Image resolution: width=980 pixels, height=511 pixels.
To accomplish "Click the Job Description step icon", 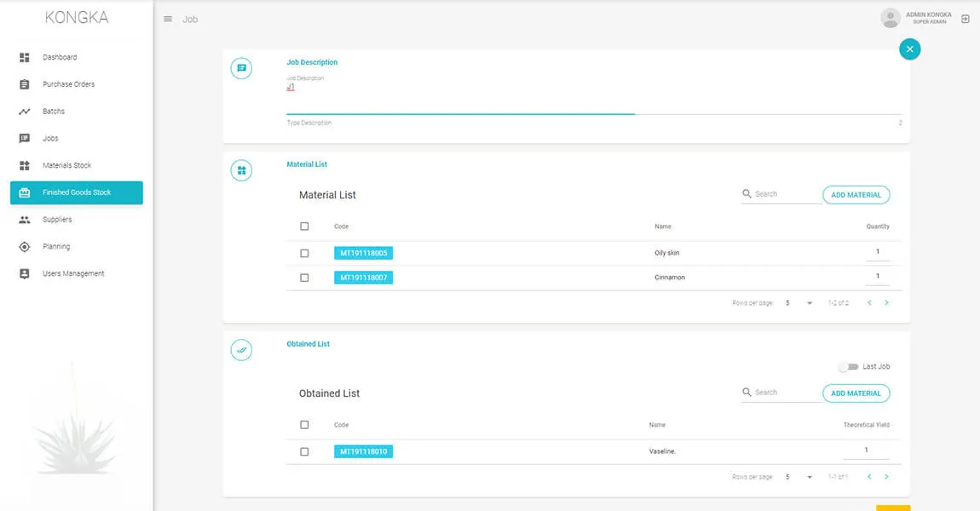I will click(x=241, y=68).
